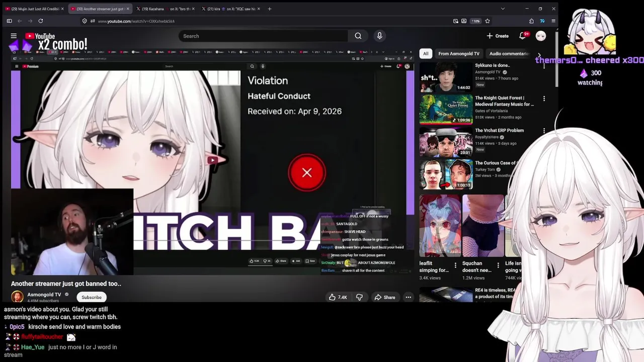Focus the YouTube search field
644x362 pixels.
(263, 36)
